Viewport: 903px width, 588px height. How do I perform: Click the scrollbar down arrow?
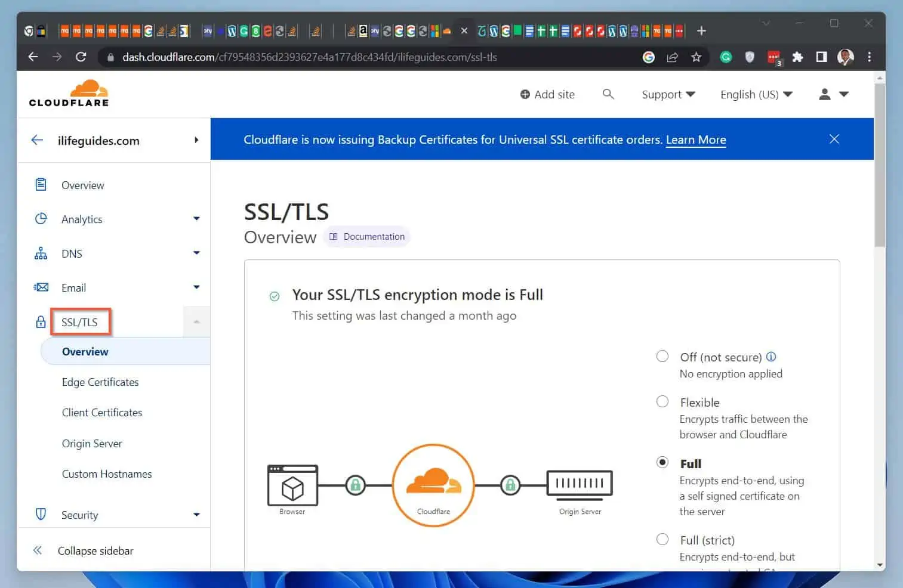[x=880, y=565]
